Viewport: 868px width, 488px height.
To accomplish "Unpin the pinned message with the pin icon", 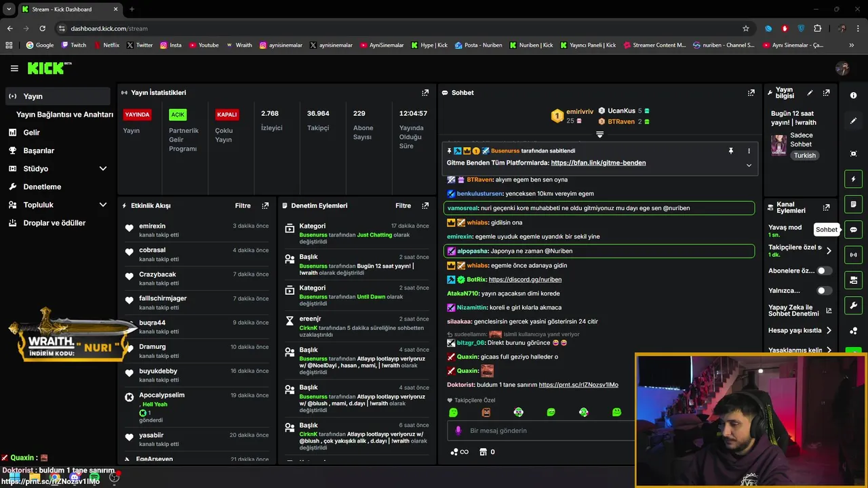I will [730, 150].
